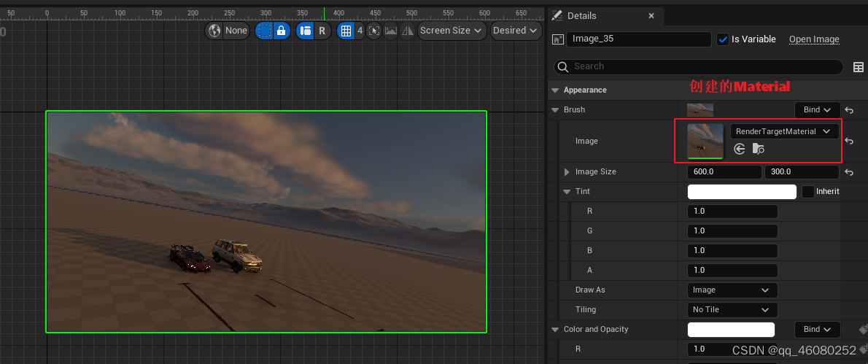The width and height of the screenshot is (868, 364).
Task: Click the Brush Bind button
Action: [817, 109]
